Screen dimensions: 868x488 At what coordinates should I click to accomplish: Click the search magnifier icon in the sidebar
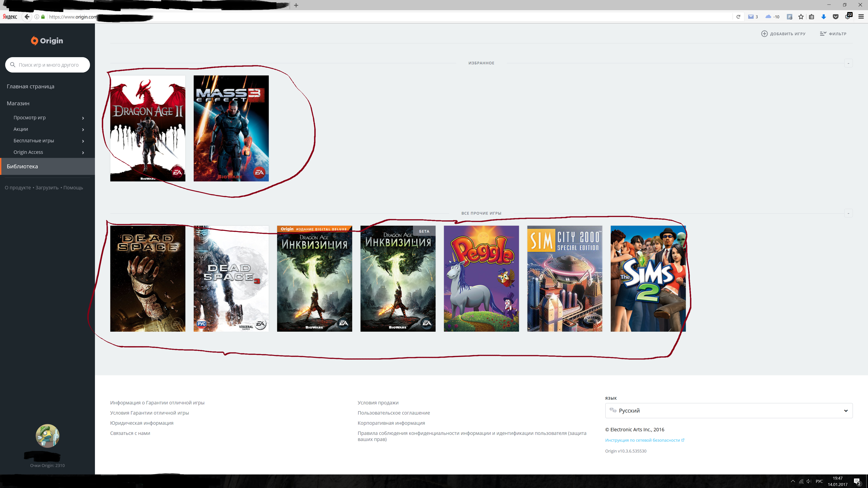click(x=13, y=65)
